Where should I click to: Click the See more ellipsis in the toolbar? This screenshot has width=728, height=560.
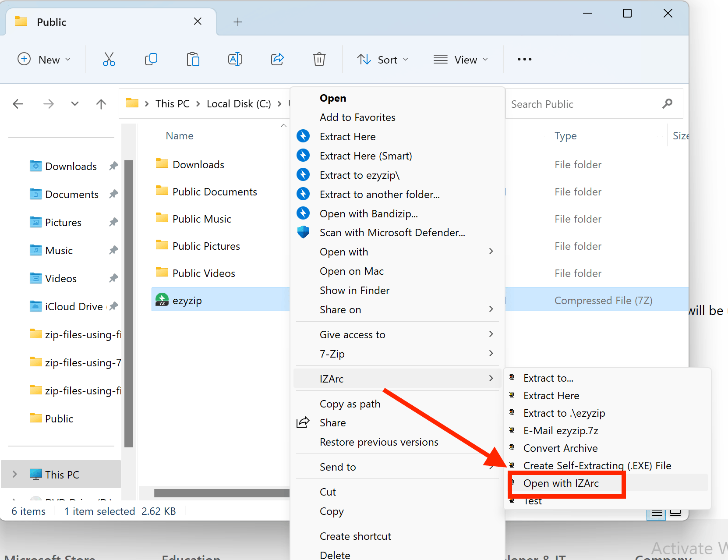tap(524, 59)
